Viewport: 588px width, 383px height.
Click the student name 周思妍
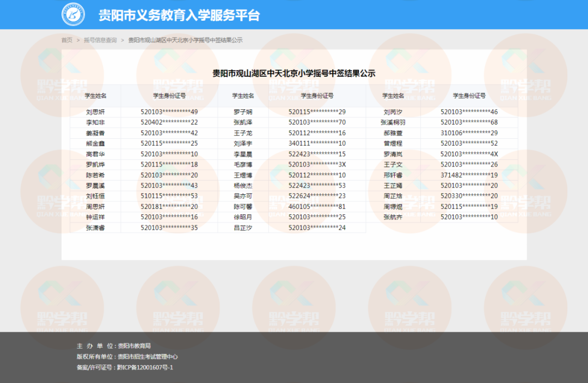tap(95, 207)
